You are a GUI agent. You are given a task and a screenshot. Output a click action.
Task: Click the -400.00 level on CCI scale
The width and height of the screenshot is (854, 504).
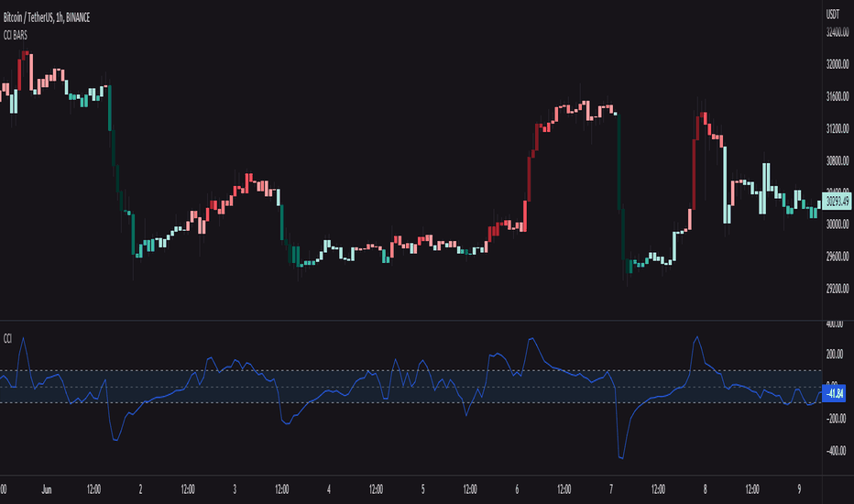(x=836, y=451)
